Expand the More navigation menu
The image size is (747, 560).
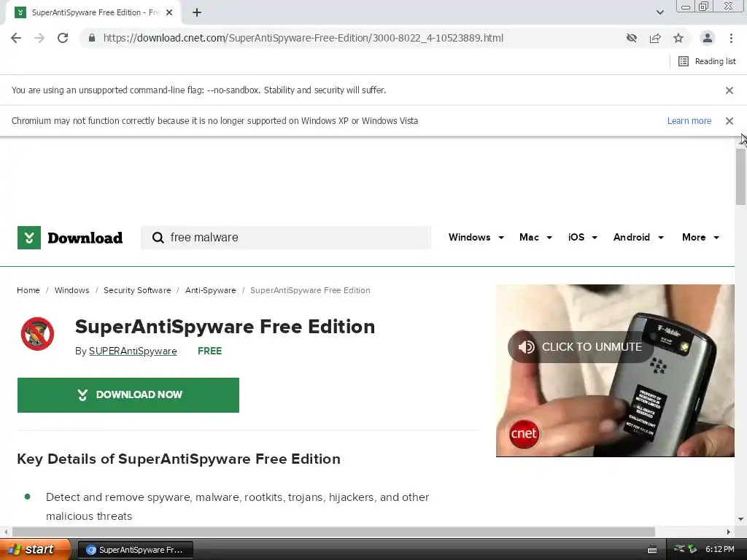click(x=700, y=238)
